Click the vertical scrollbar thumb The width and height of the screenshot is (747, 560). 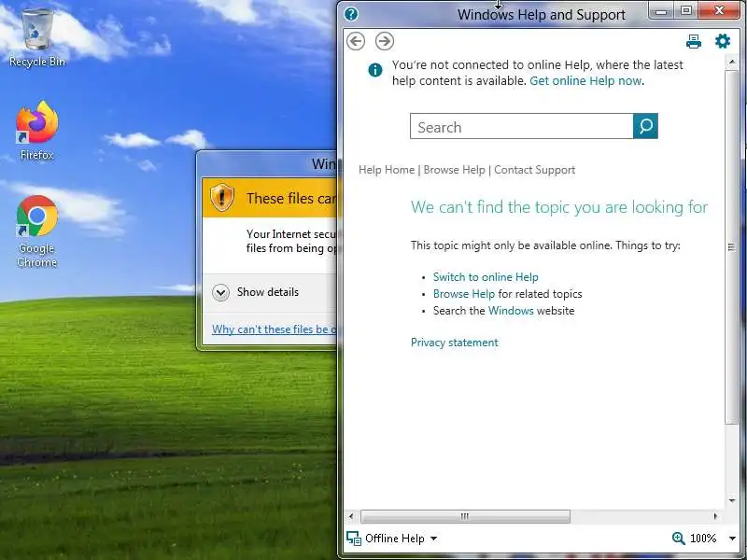tap(731, 246)
